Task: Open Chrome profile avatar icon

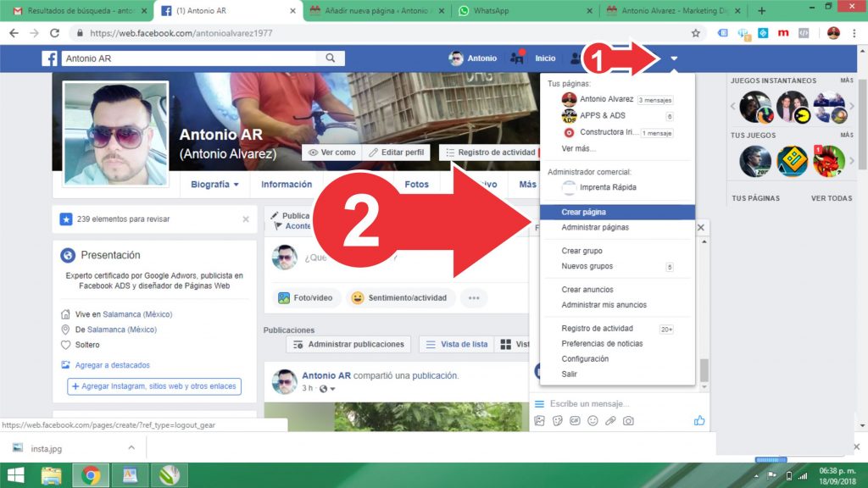Action: click(833, 33)
